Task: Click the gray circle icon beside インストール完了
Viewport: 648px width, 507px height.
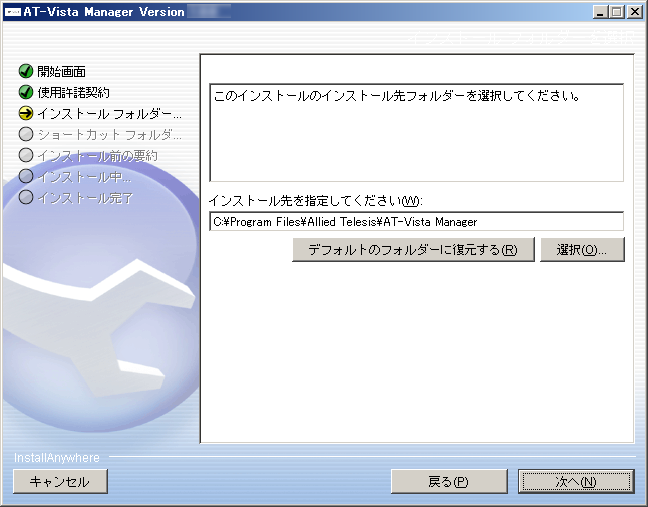Action: point(26,198)
